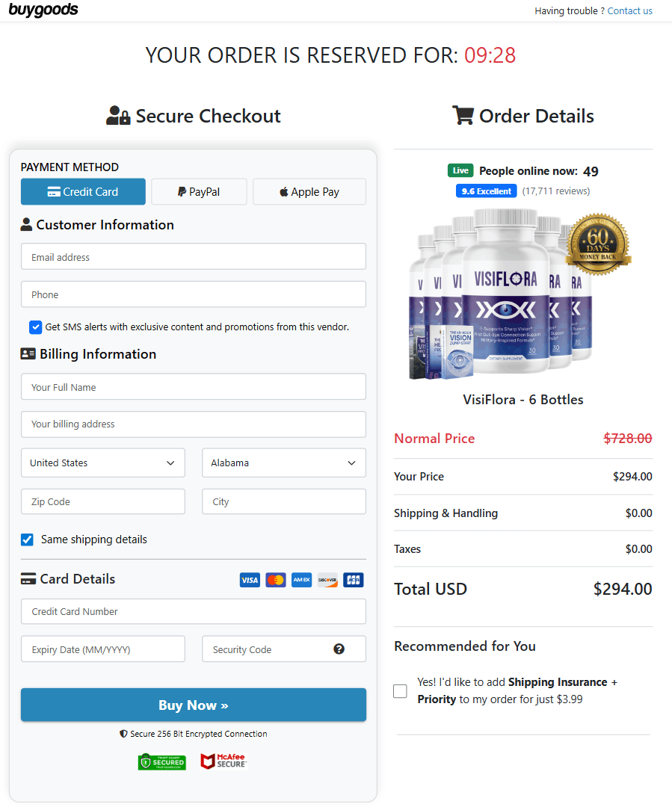The width and height of the screenshot is (672, 807).
Task: Open the country dropdown showing United States
Action: [x=102, y=463]
